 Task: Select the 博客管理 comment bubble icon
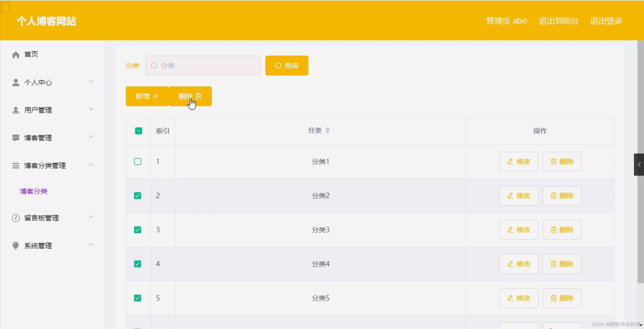(x=16, y=138)
